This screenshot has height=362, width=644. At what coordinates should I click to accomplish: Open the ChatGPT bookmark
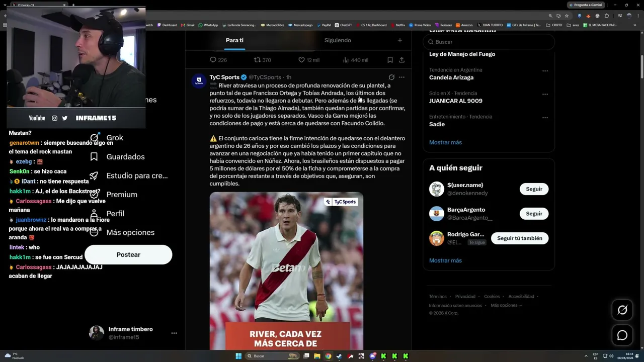pos(343,25)
